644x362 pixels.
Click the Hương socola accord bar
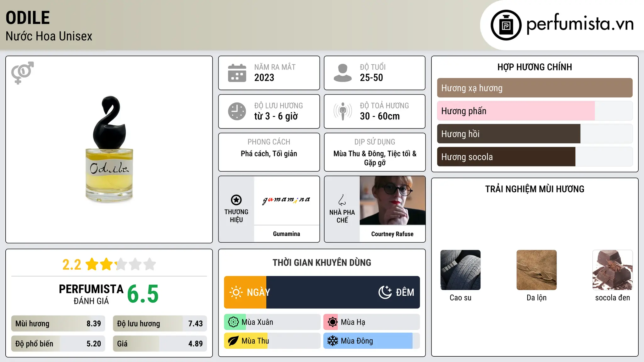point(535,157)
